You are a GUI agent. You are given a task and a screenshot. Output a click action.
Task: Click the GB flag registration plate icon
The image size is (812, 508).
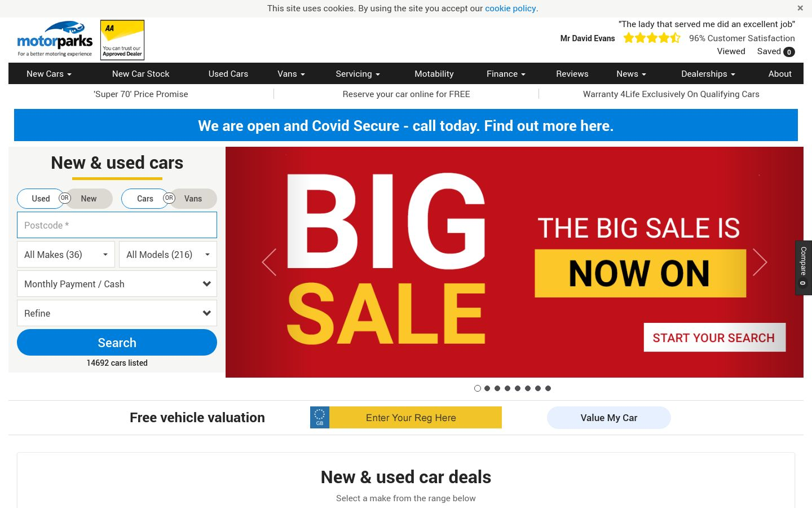click(320, 418)
